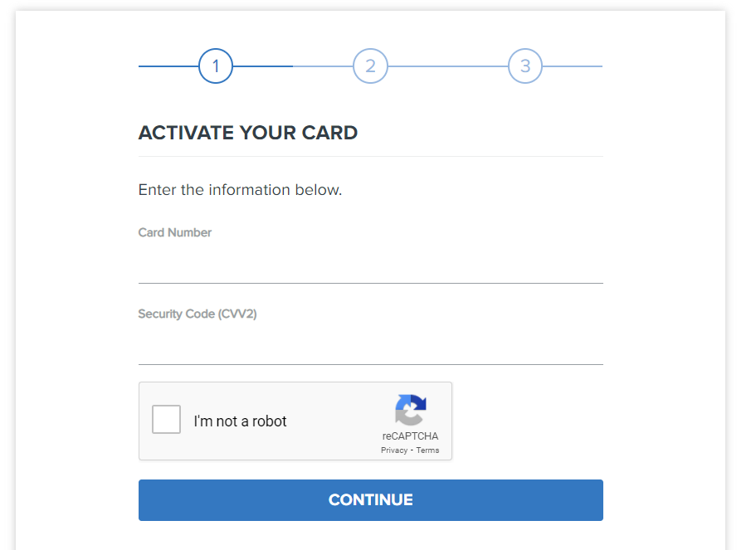Focus the Card Number input field

coord(370,265)
